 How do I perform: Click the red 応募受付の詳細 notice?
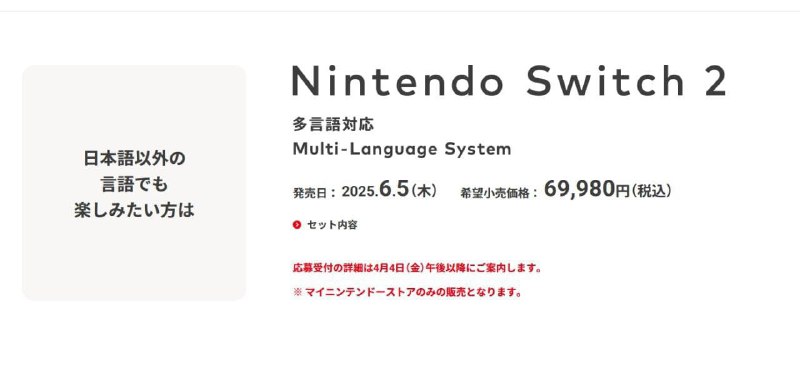tap(417, 268)
